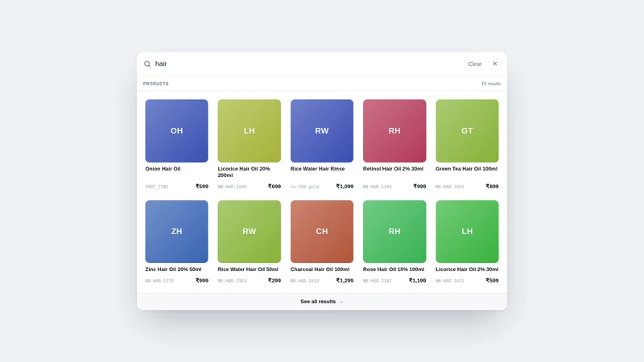This screenshot has height=362, width=644.
Task: Click "Retinol Hair Oil 2% 30ml" title
Action: point(393,169)
